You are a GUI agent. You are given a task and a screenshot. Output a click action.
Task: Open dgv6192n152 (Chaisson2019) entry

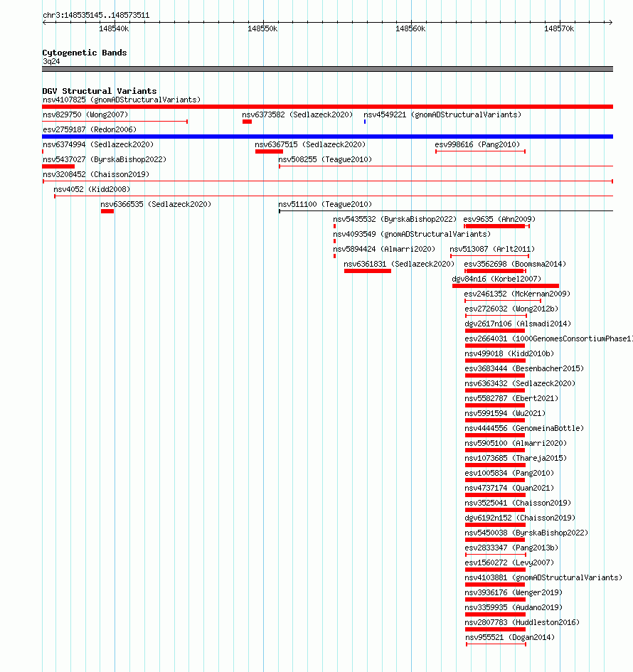(x=521, y=518)
